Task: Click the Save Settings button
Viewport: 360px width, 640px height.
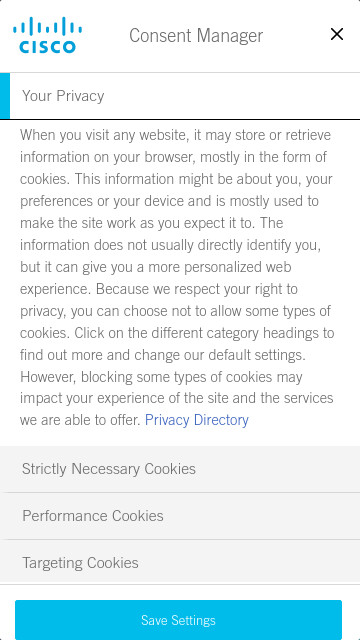Action: [178, 620]
